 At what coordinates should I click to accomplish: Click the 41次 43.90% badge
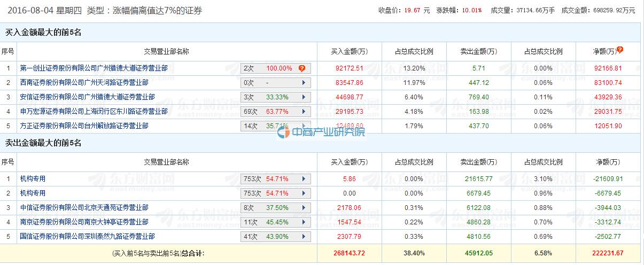coord(276,236)
